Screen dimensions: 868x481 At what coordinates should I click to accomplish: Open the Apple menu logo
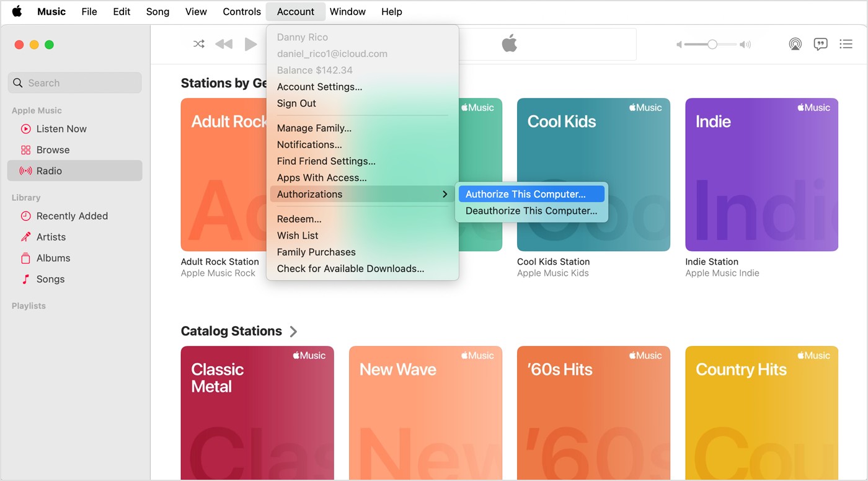[x=17, y=11]
